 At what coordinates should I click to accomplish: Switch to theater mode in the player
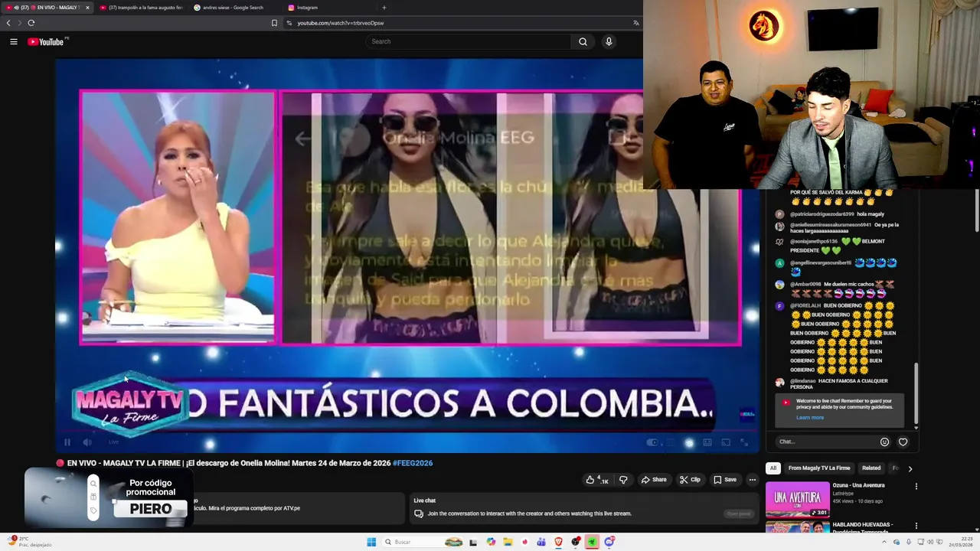tap(707, 442)
